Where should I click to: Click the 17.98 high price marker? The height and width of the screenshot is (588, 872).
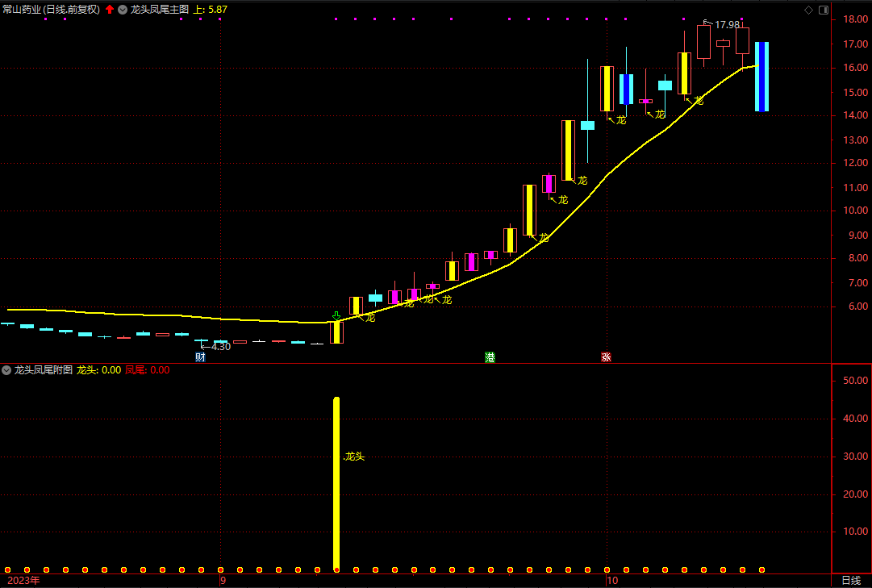[x=726, y=24]
